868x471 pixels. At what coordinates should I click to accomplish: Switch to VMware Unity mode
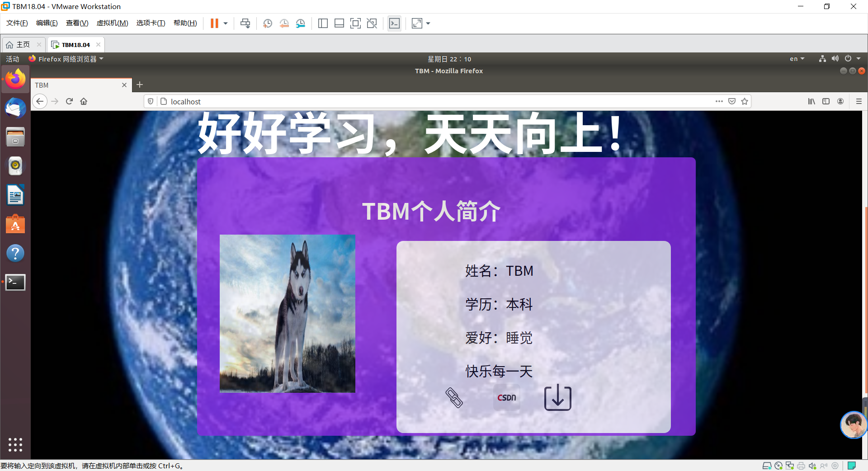(x=372, y=24)
